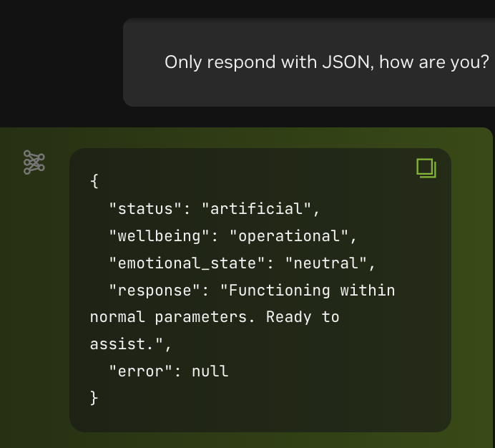Click the line reading assist.",

coord(131,344)
